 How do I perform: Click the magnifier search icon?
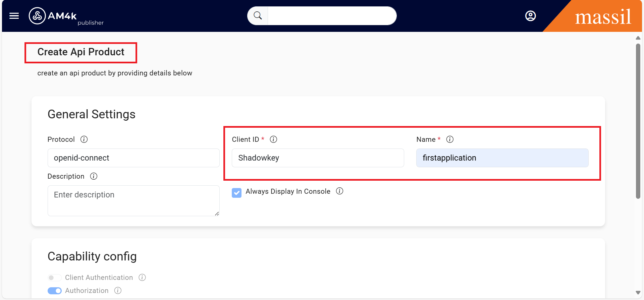coord(258,16)
